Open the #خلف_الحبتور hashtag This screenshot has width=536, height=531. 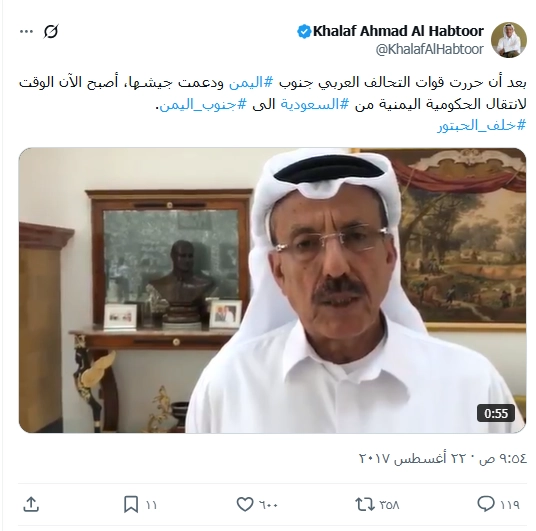[482, 125]
